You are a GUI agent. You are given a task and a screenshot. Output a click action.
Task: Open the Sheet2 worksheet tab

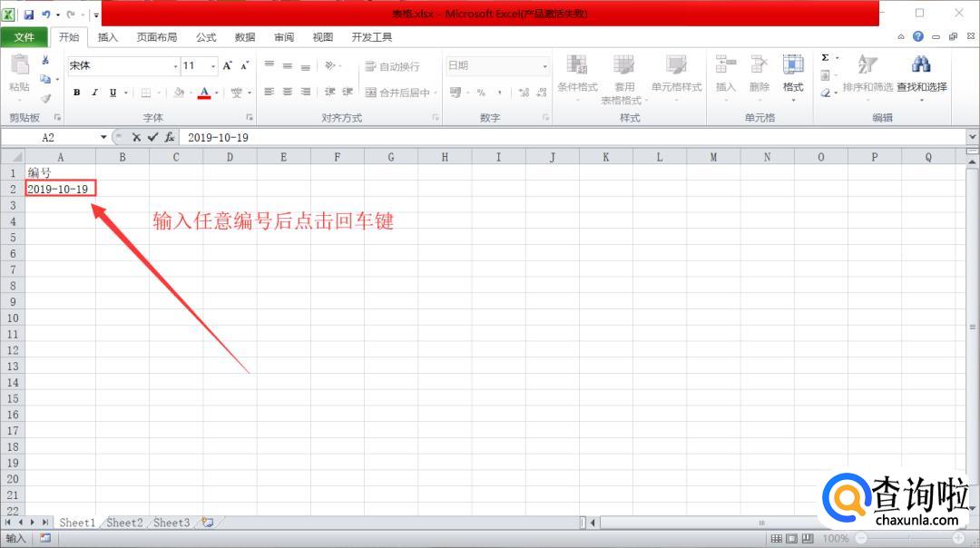124,523
